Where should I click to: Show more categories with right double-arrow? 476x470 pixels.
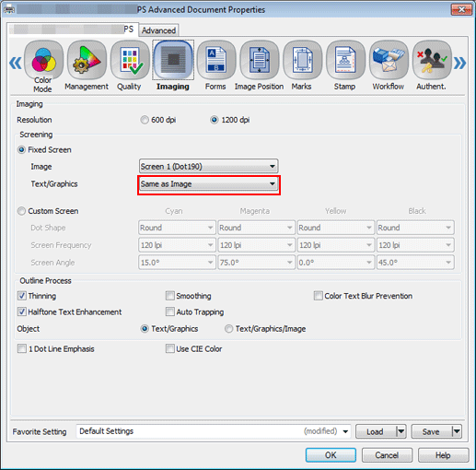(459, 63)
